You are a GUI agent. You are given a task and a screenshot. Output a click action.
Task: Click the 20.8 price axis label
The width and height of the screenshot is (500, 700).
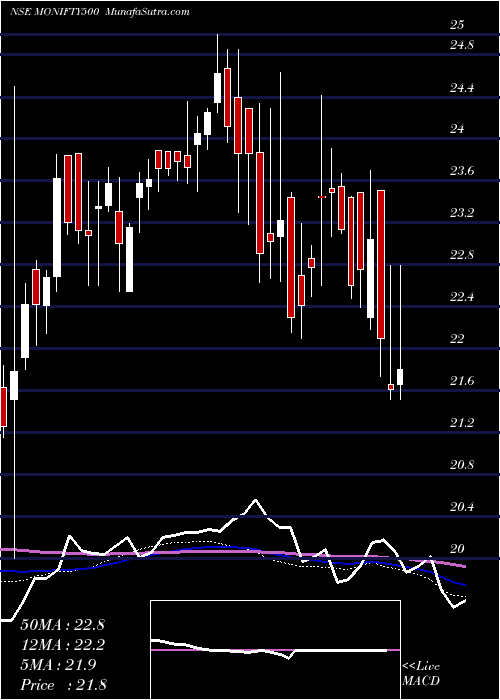coord(461,465)
